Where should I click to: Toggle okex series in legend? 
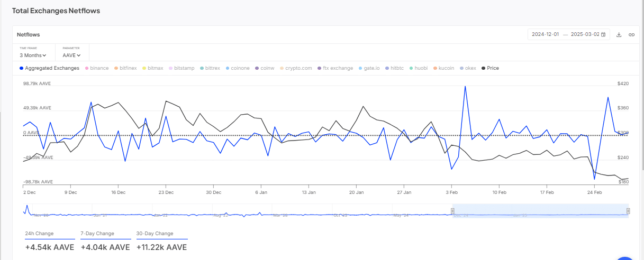[x=468, y=68]
